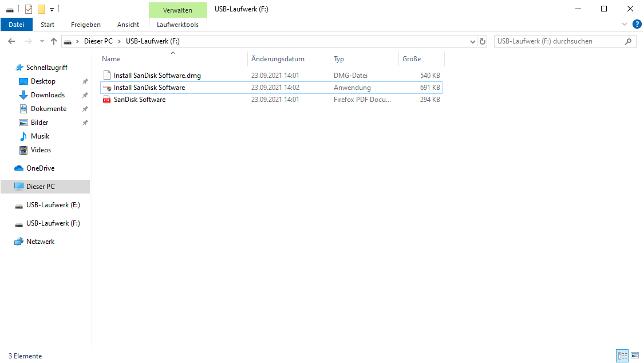Viewport: 644px width, 363px height.
Task: Click the drive icon in the address bar
Action: tap(68, 41)
